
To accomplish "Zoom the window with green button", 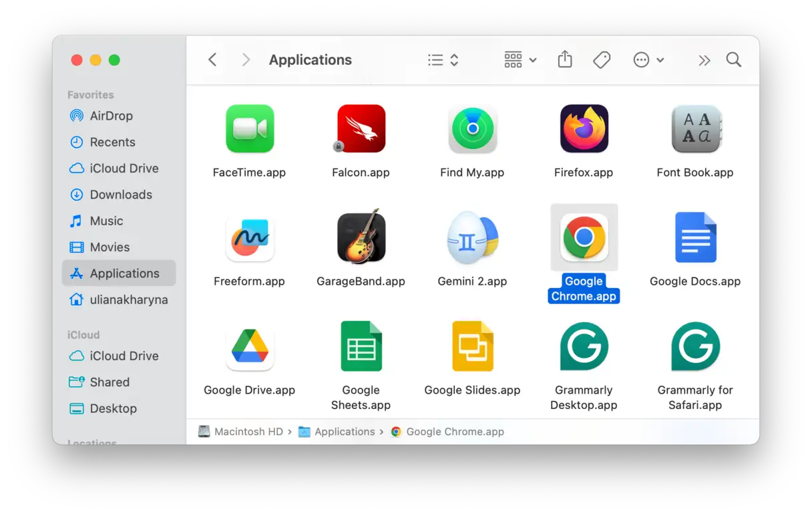I will pyautogui.click(x=114, y=60).
